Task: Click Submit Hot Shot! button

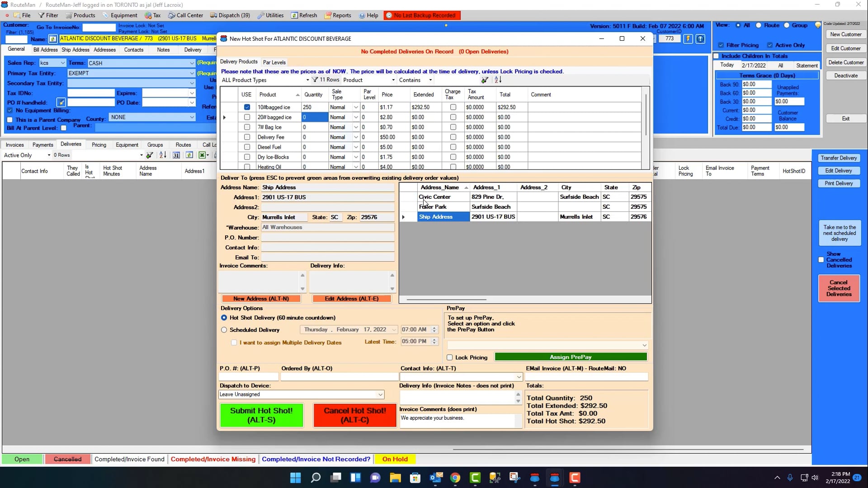Action: coord(261,415)
